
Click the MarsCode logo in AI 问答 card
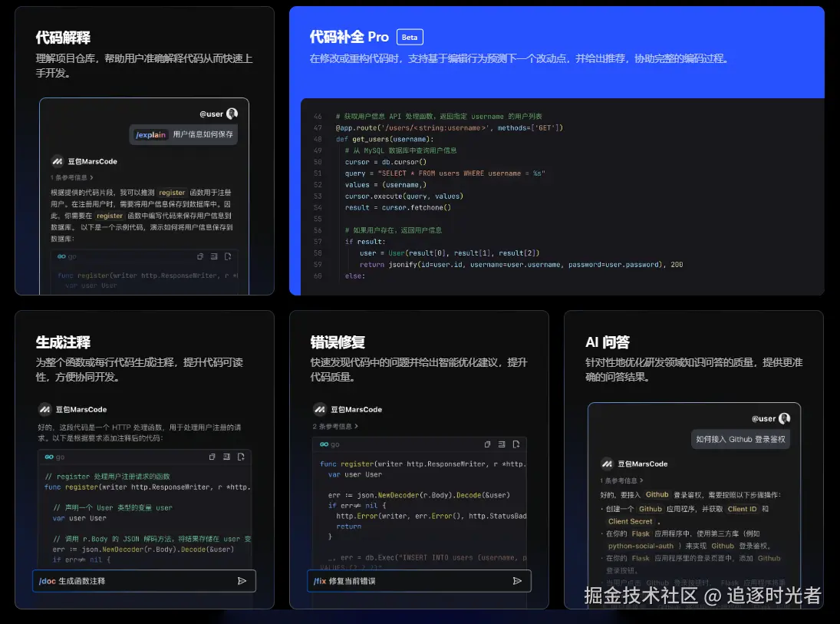pos(607,464)
